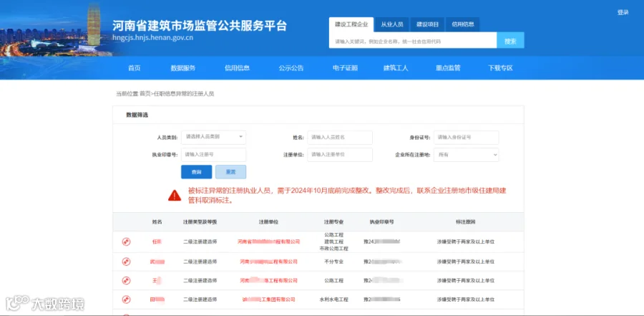The height and width of the screenshot is (316, 644).
Task: Focus the 执业印章号 filter input field
Action: coord(213,155)
